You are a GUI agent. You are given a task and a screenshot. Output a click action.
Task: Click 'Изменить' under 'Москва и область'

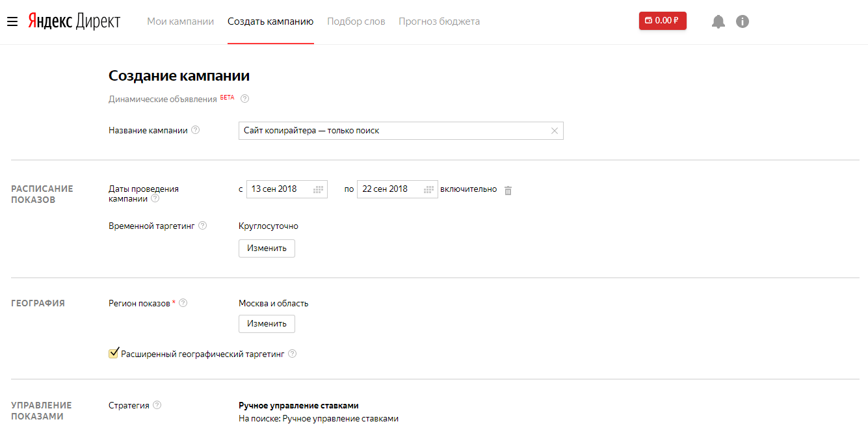(267, 323)
